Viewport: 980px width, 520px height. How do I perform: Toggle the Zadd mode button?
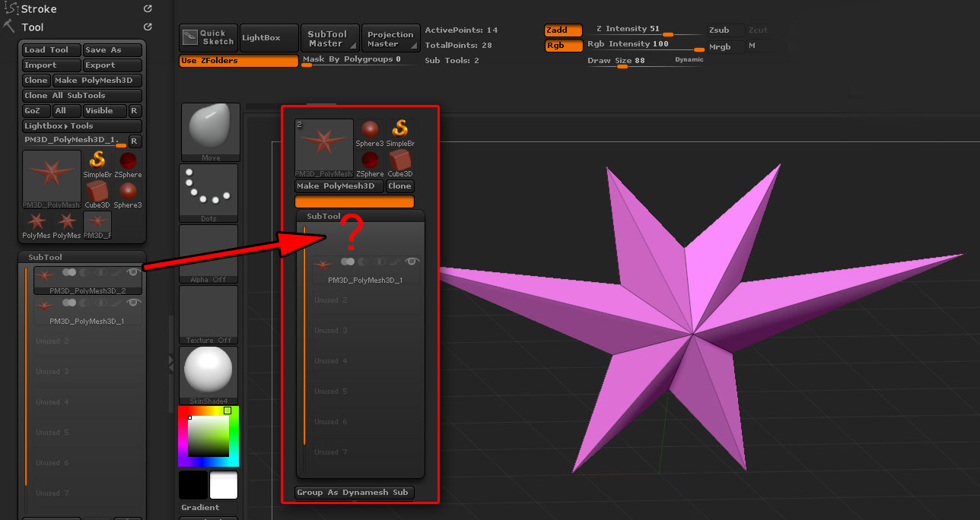click(x=564, y=30)
